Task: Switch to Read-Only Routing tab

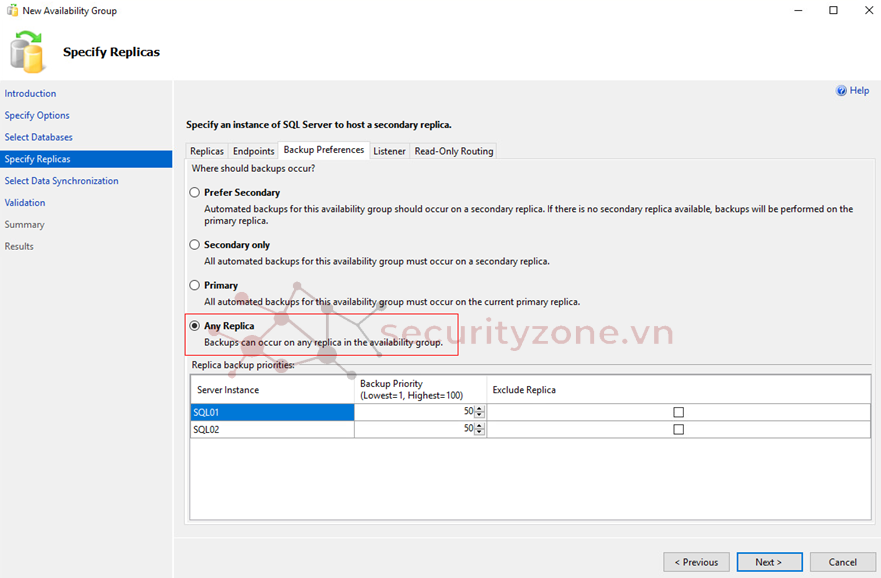Action: (453, 151)
